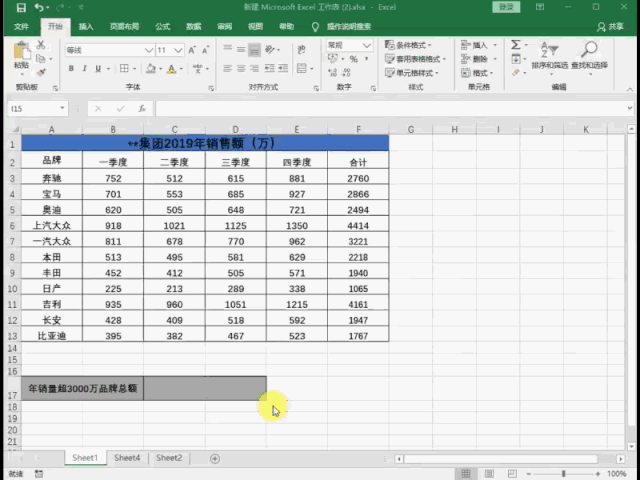
Task: Toggle Italic formatting
Action: point(84,69)
